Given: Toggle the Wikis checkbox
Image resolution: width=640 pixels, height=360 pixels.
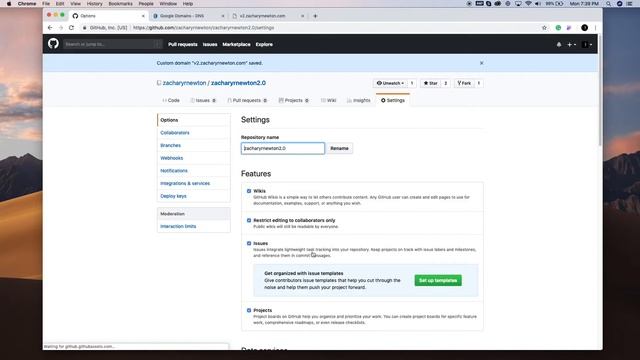Looking at the screenshot, I should (x=249, y=191).
